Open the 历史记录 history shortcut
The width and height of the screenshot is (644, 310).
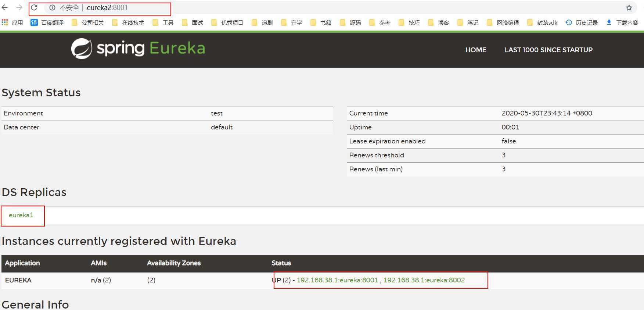coord(582,22)
